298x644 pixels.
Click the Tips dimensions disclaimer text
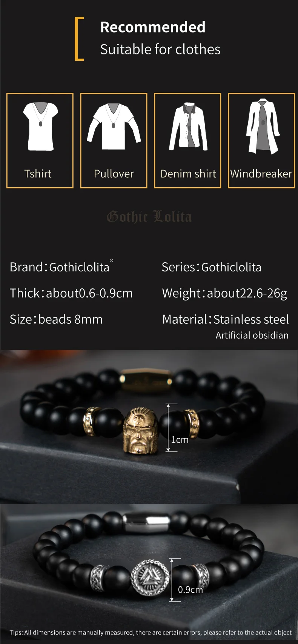[151, 632]
